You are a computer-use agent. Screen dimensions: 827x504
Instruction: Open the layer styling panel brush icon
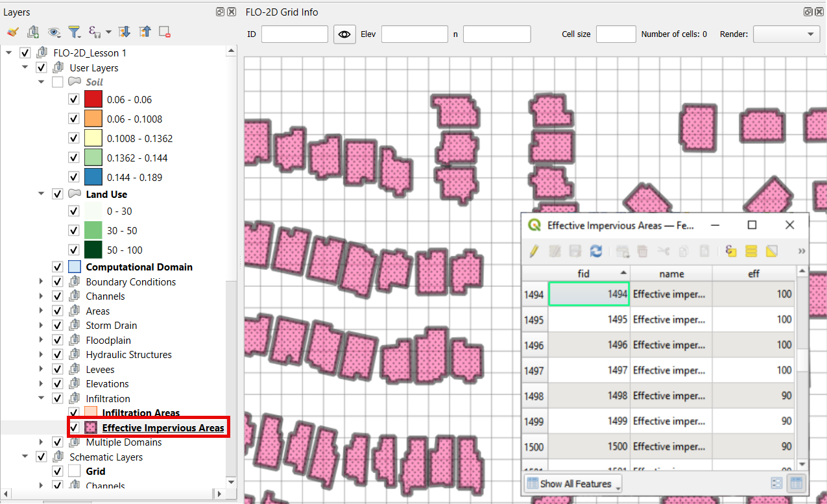coord(12,31)
